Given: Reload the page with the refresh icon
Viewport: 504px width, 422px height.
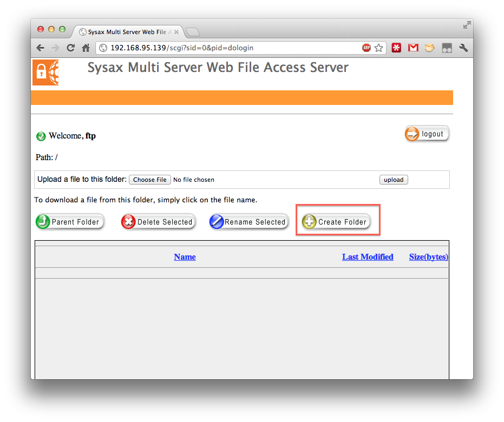Looking at the screenshot, I should [70, 48].
